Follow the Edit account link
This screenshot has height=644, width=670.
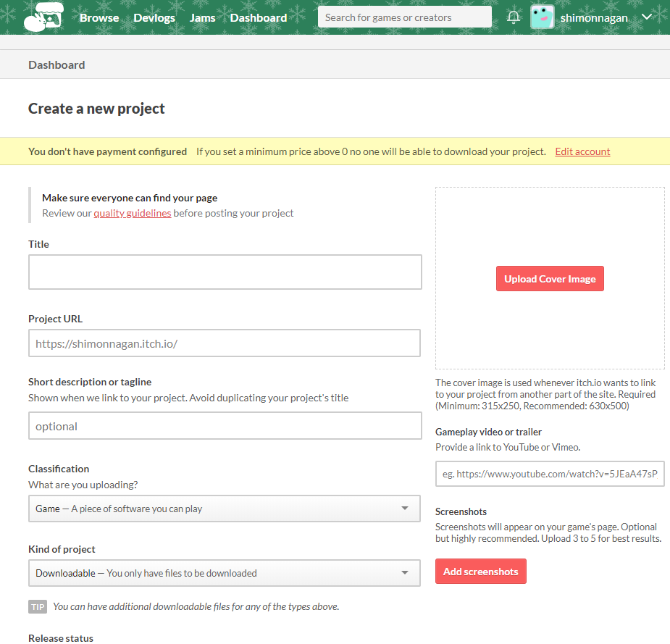pos(582,151)
